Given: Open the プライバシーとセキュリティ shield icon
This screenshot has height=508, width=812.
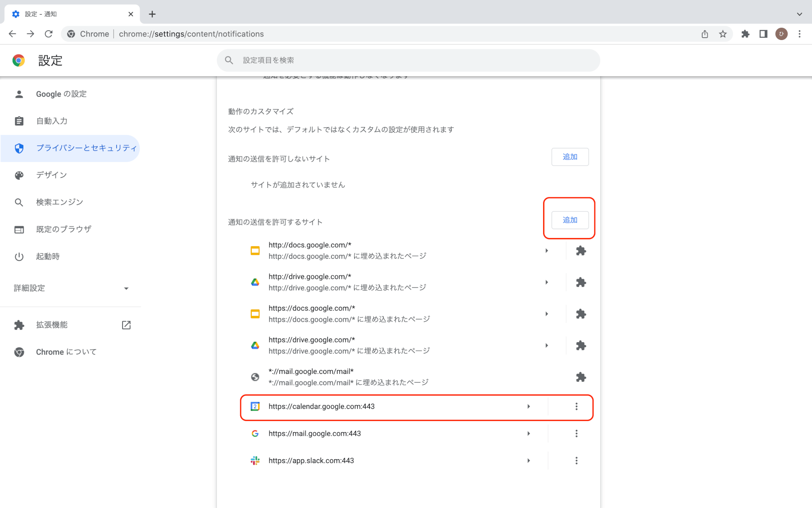Looking at the screenshot, I should coord(19,148).
